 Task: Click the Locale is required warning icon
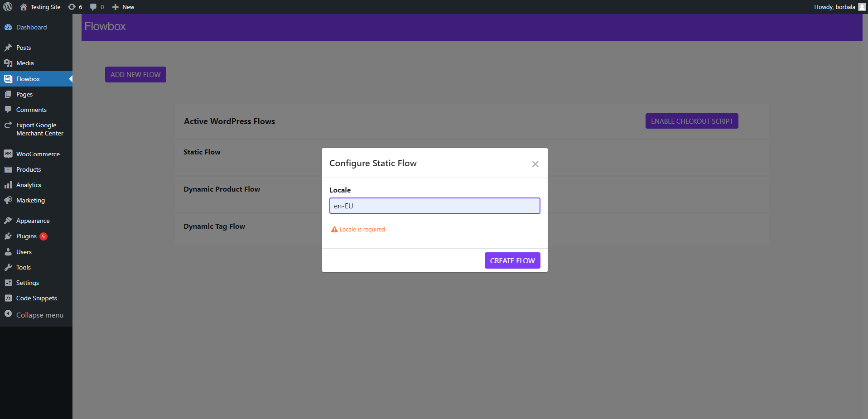(334, 230)
